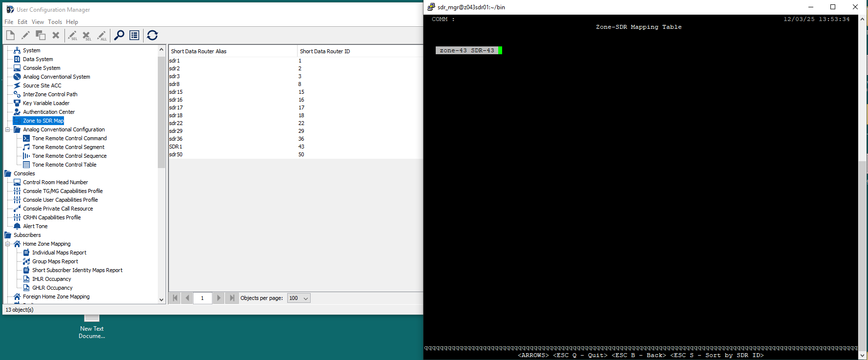Image resolution: width=868 pixels, height=360 pixels.
Task: Open the View menu
Action: 38,22
